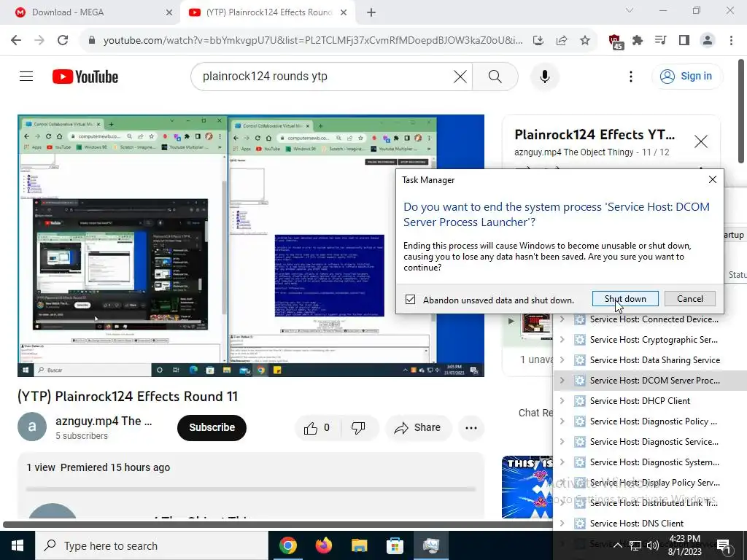Click the install/download icon in the address bar
Viewport: 747px width, 560px height.
(538, 41)
